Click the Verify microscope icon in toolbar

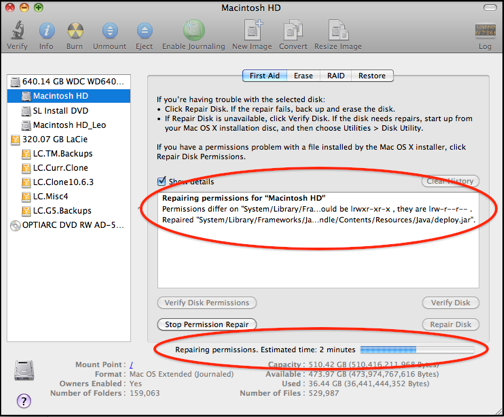coord(18,30)
